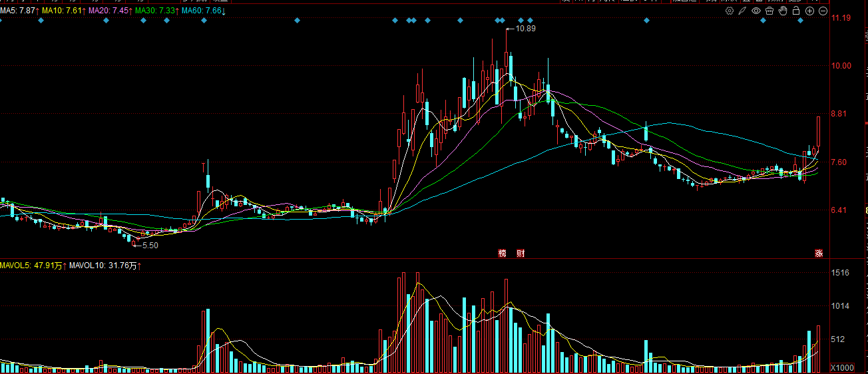
Task: Open the toolbox icon in chart toolbar
Action: [x=769, y=11]
